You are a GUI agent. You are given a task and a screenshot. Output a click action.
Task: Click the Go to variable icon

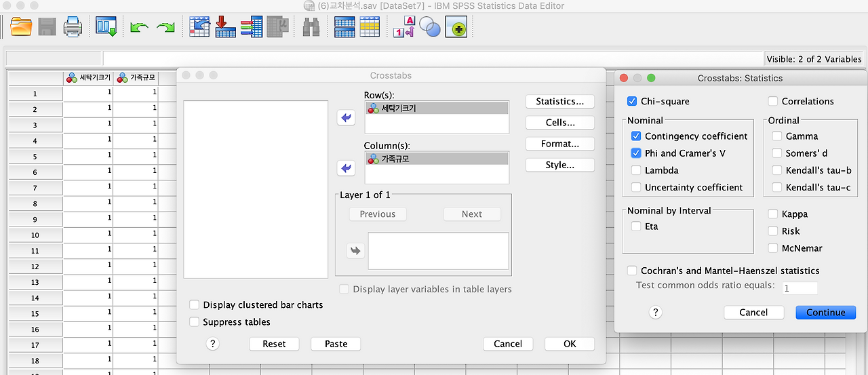pos(225,26)
